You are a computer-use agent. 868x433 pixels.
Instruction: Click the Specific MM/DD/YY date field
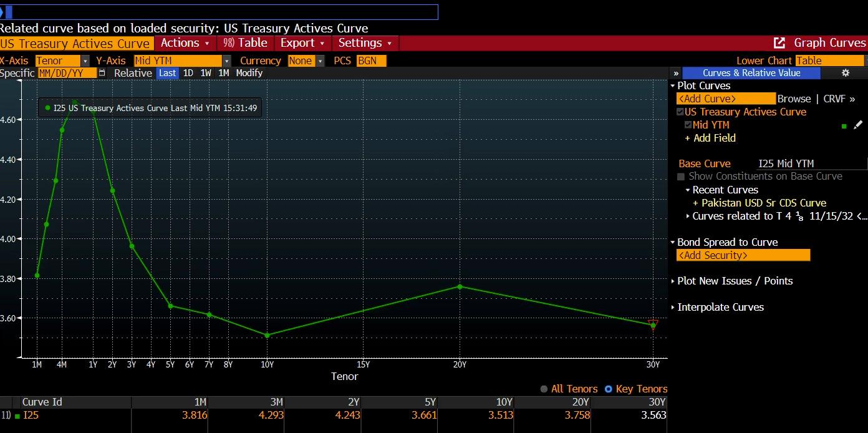click(x=67, y=73)
